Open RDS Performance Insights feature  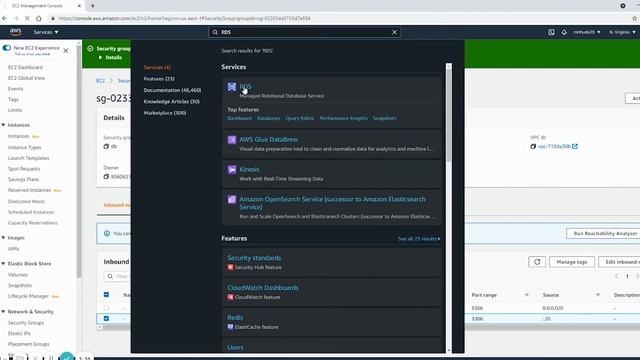coord(343,118)
